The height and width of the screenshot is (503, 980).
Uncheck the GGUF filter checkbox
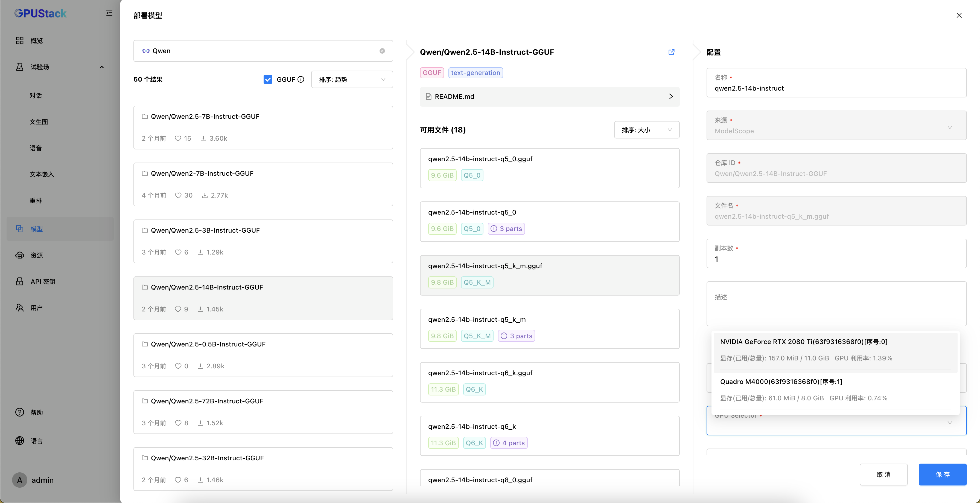(268, 80)
